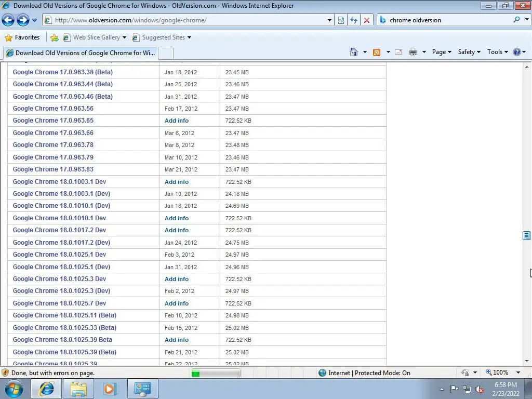532x399 pixels.
Task: Click the status bar privacy report icon
Action: (465, 373)
